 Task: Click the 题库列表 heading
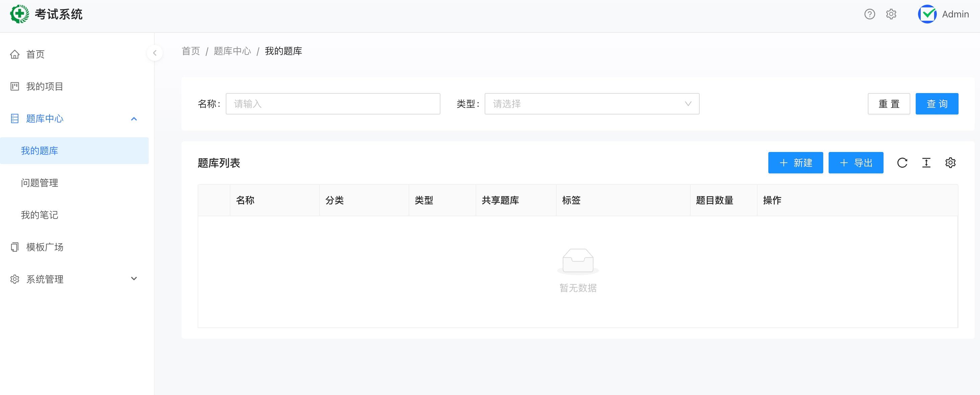219,163
